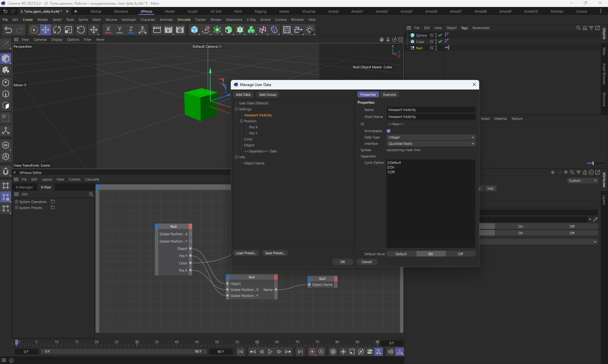The width and height of the screenshot is (608, 364).
Task: Switch to the Example tab
Action: point(389,95)
